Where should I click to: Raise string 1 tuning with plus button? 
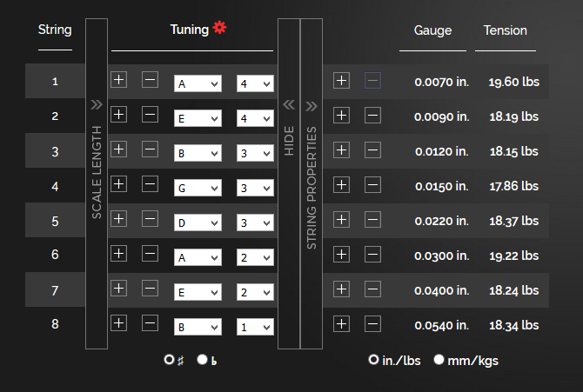(119, 80)
